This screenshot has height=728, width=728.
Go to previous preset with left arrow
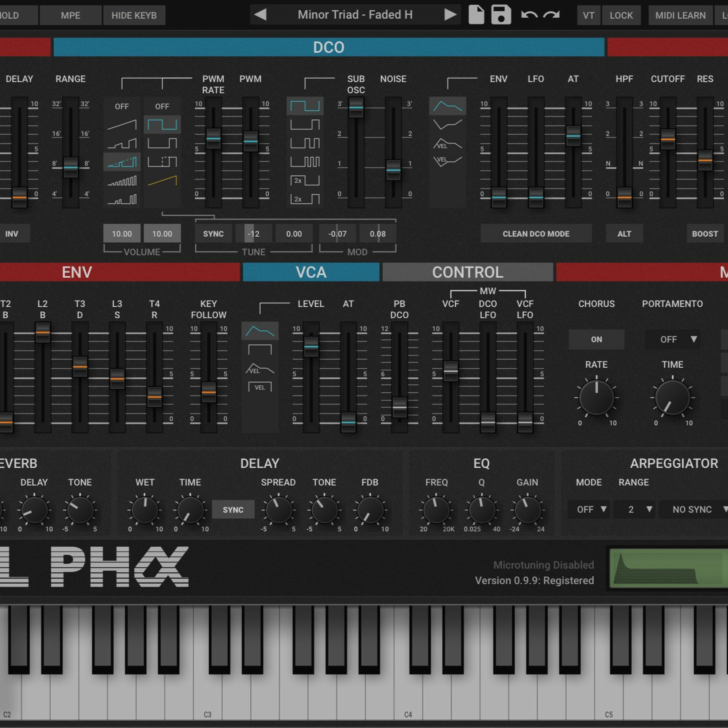[260, 15]
